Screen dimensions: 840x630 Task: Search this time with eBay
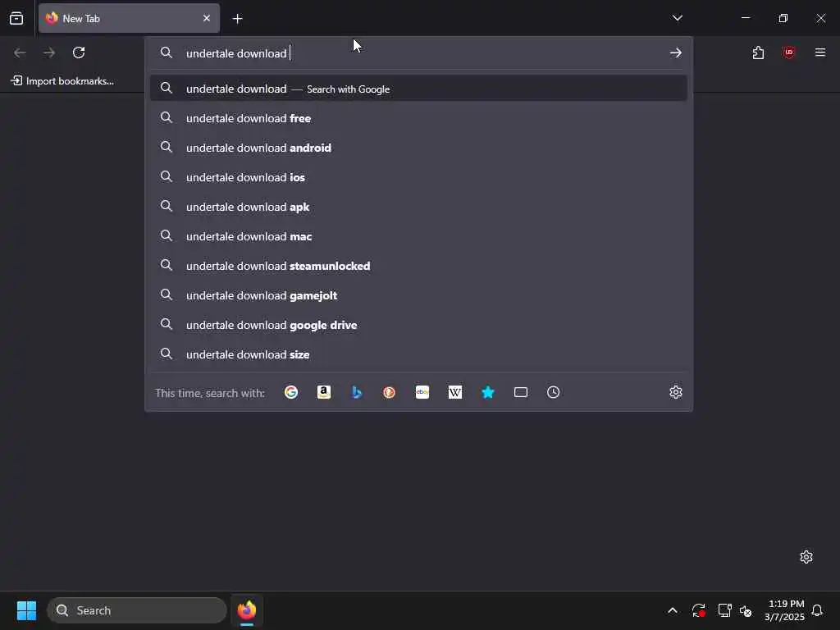422,392
